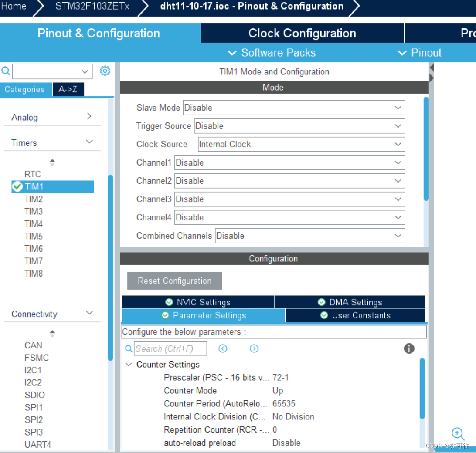
Task: Click the dht11-10-17.ioc breadcrumb
Action: point(252,6)
